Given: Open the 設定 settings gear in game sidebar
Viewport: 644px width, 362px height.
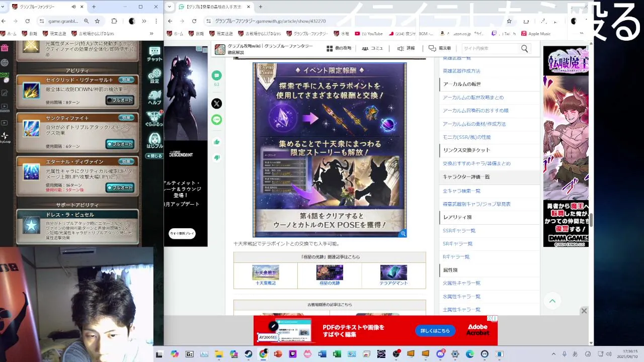Looking at the screenshot, I should click(x=155, y=76).
